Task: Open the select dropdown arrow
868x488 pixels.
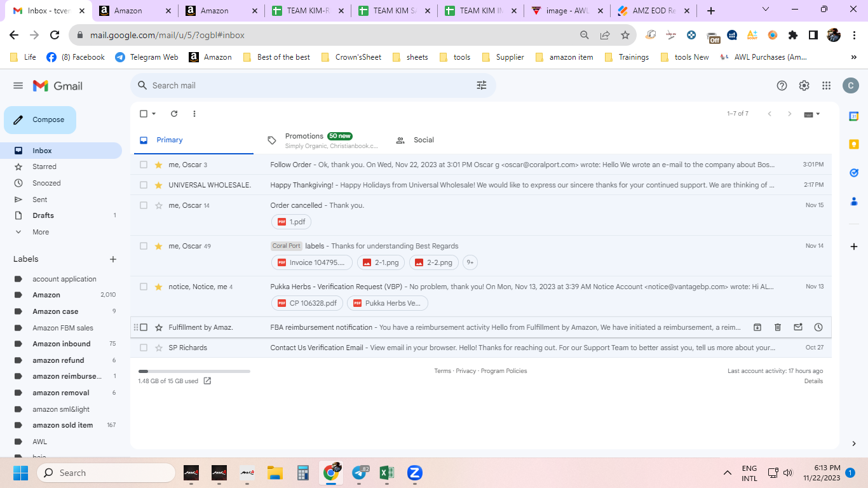Action: 154,114
